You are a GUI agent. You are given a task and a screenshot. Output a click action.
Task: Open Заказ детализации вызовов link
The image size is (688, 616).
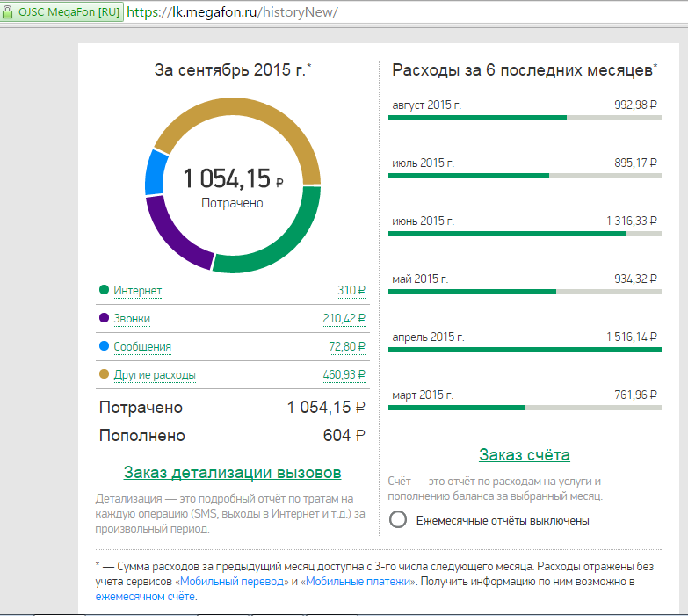pos(232,473)
